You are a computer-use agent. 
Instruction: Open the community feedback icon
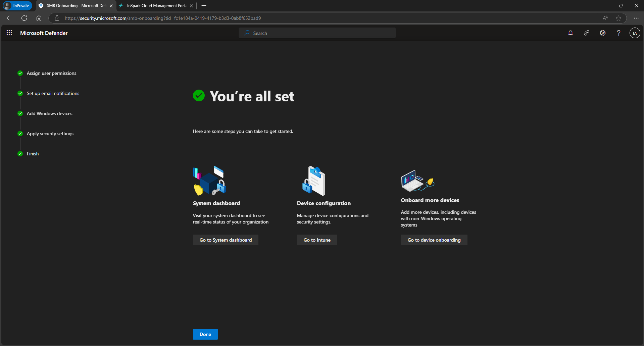(587, 33)
